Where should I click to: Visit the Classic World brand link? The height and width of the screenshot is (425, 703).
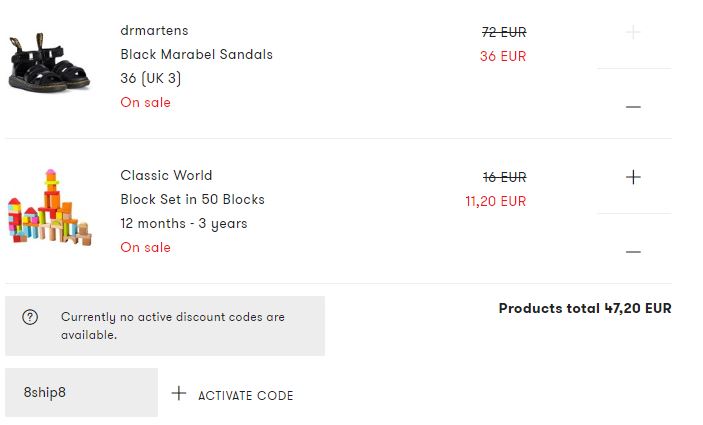tap(166, 175)
